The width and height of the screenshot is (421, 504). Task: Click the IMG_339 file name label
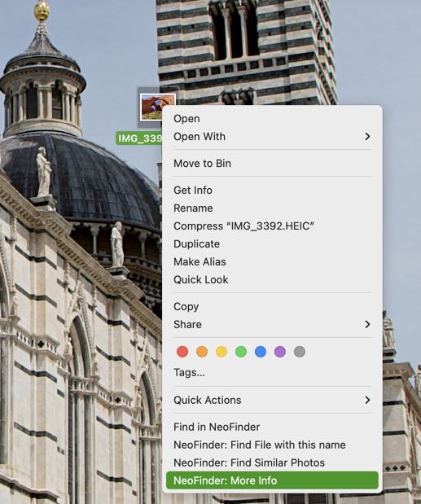pos(139,138)
